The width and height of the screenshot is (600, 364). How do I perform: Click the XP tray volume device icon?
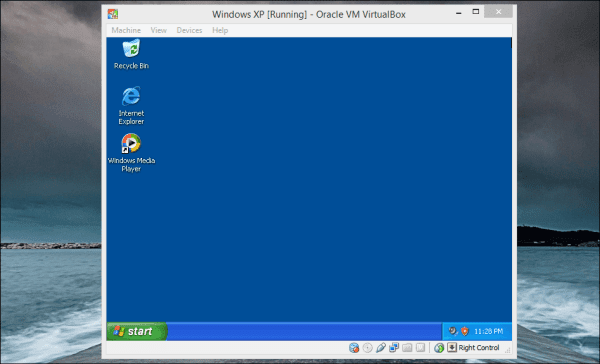(453, 331)
